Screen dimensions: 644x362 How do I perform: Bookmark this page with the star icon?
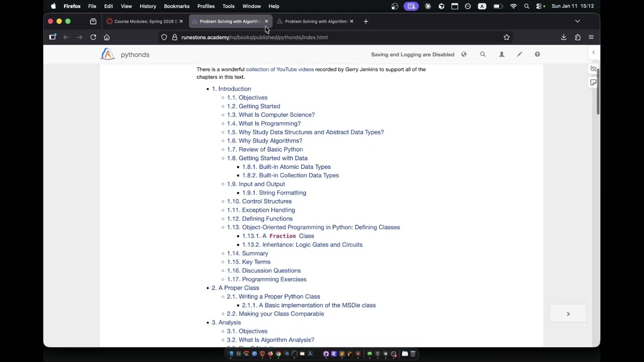507,37
